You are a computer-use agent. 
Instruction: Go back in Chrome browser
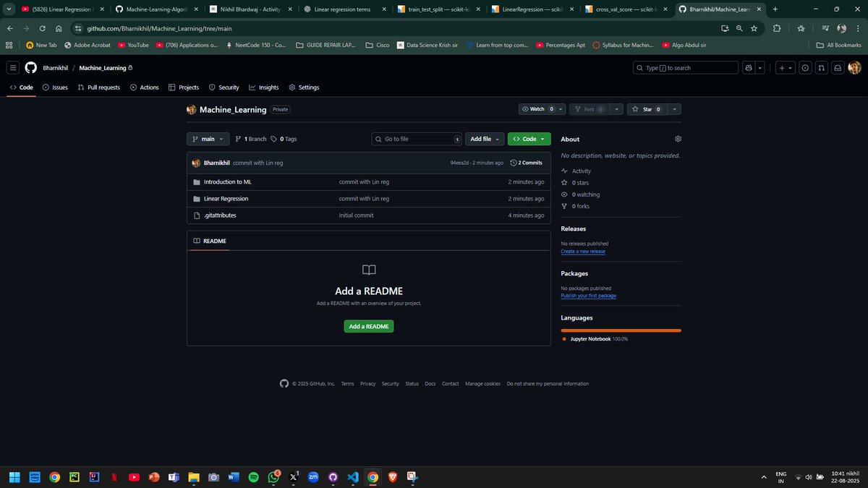[x=10, y=28]
